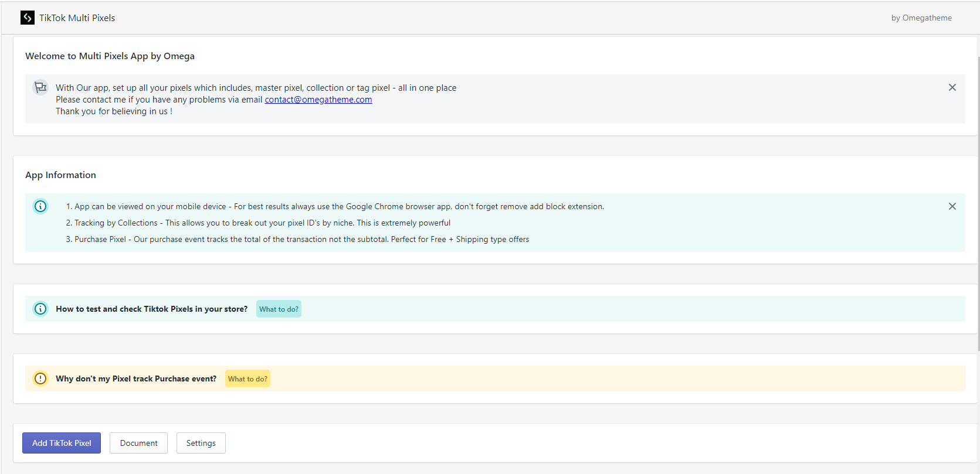Click the 'TikTok Multi Pixels' header title

point(77,18)
